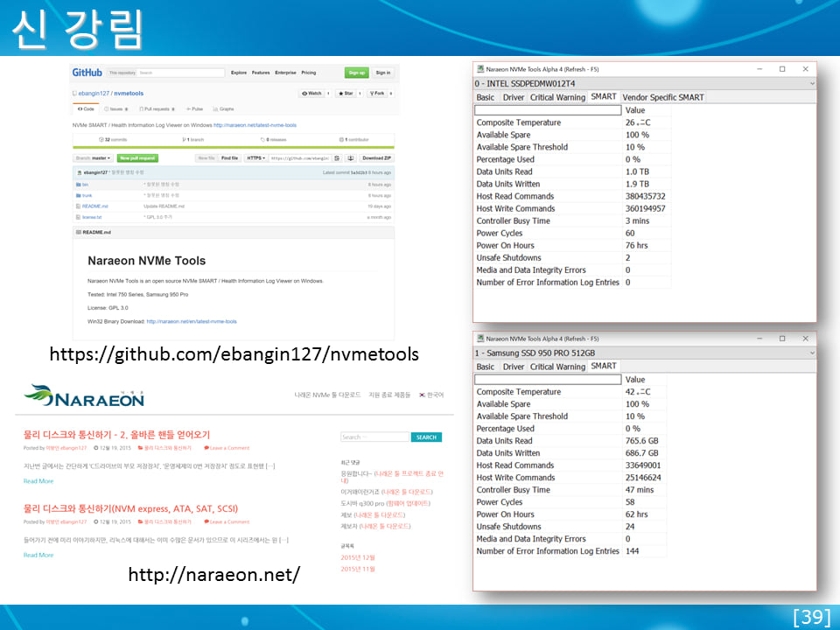Click the 나래온 NVMe 툴 다운로드 navigation link

327,395
